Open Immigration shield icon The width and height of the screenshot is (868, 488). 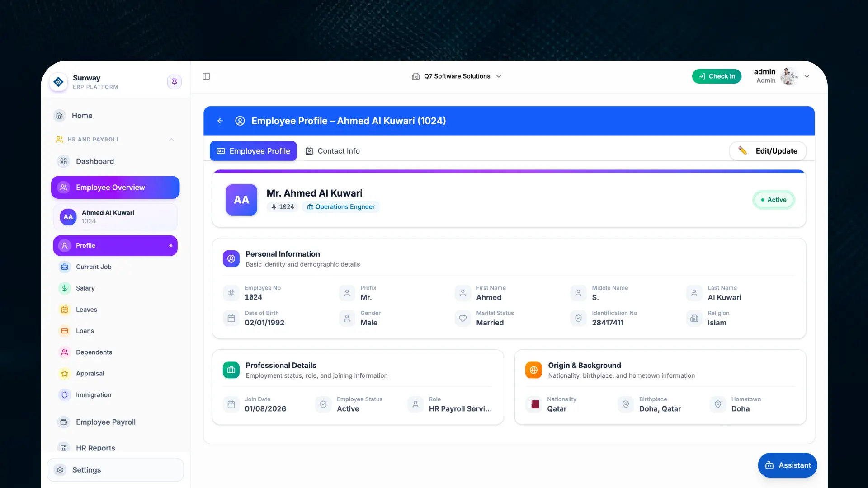(65, 395)
